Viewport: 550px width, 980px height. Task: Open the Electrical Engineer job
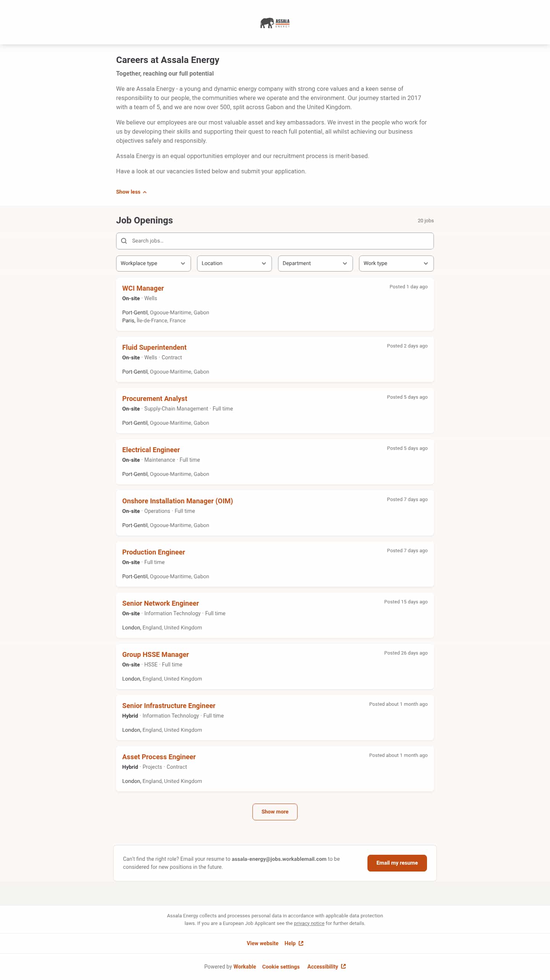tap(151, 450)
